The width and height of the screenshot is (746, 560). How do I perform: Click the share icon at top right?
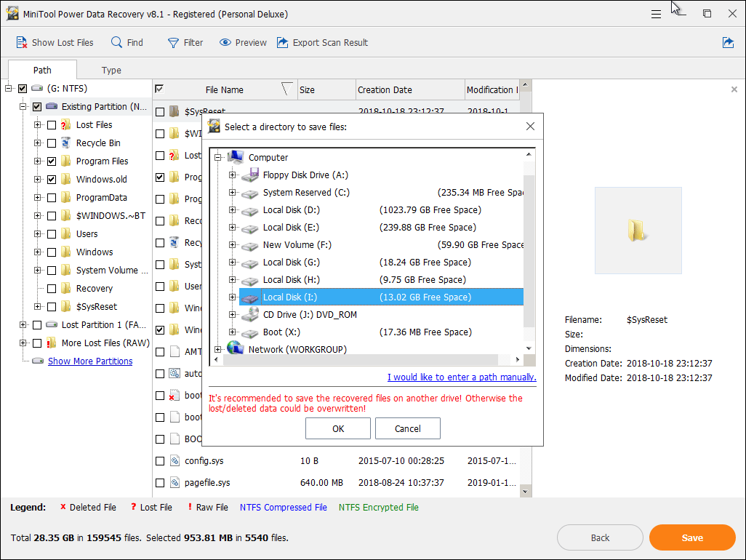(728, 42)
